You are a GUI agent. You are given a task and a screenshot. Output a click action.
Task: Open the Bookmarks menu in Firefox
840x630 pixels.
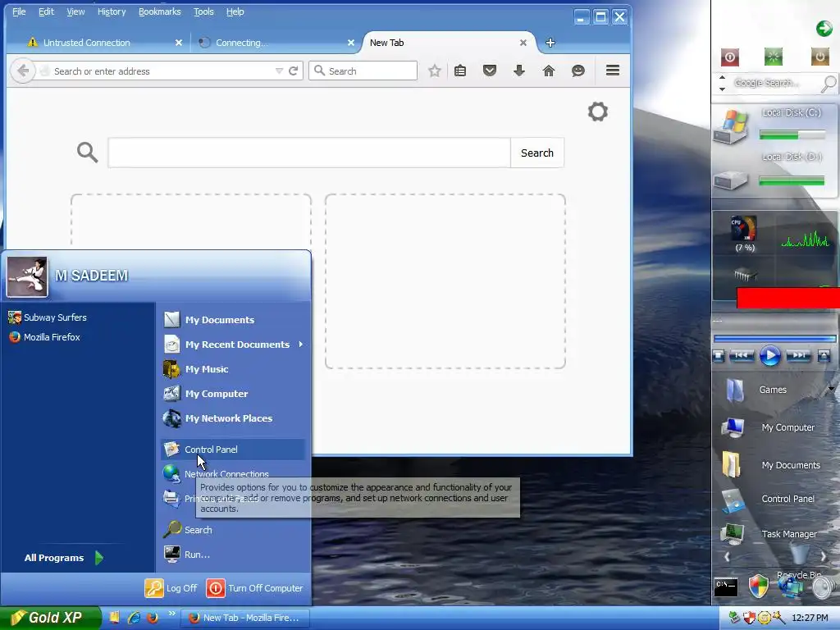click(160, 11)
